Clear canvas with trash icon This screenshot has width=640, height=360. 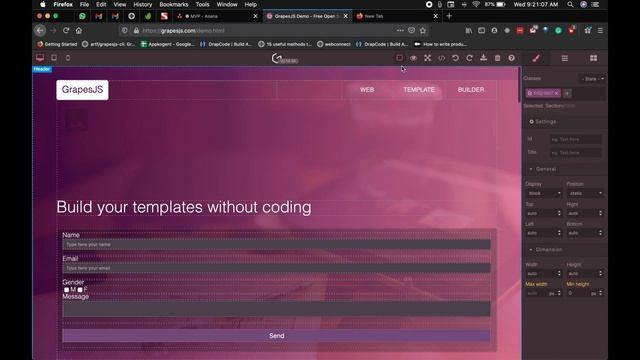pyautogui.click(x=497, y=58)
